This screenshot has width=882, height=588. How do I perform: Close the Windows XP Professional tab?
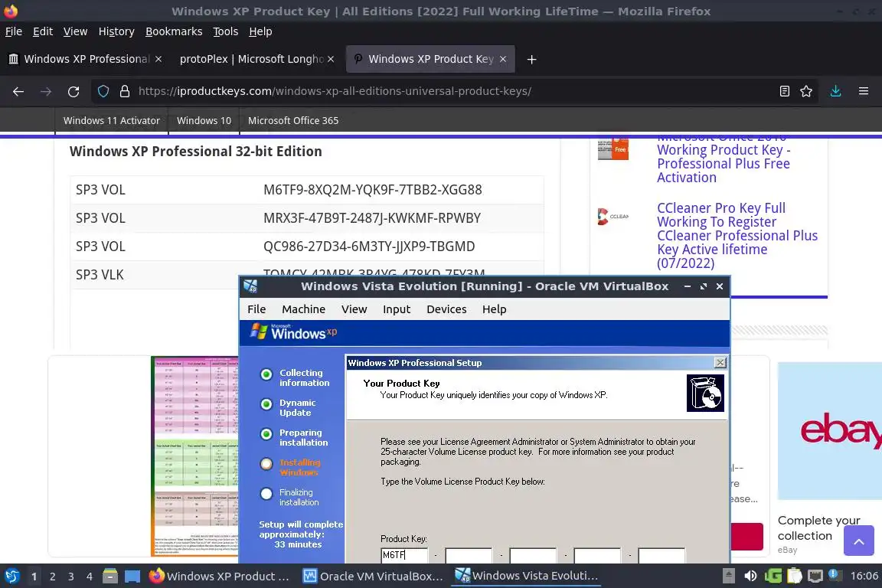point(158,59)
